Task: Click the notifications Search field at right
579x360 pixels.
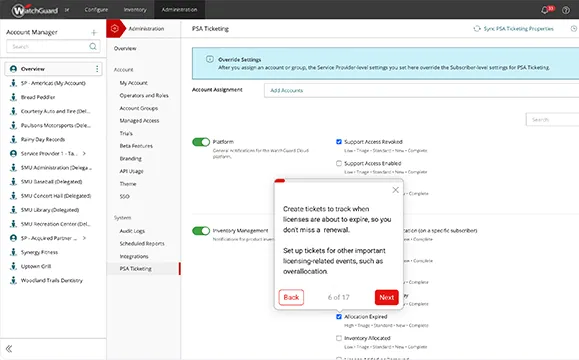Action: pyautogui.click(x=552, y=120)
